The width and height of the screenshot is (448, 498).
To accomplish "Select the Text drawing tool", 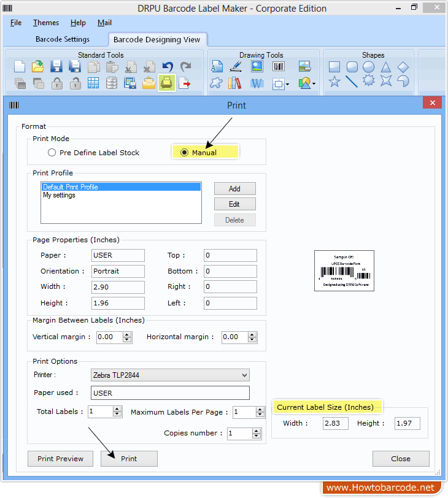I will [x=217, y=67].
